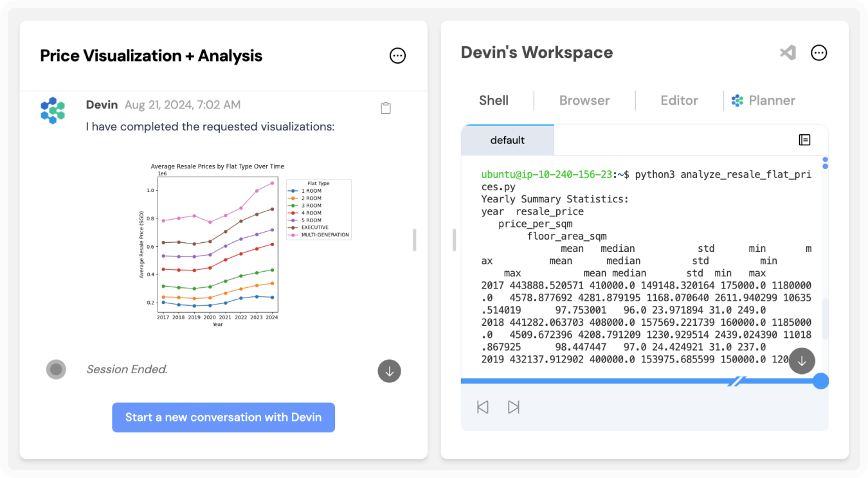Switch to the Browser tab

click(584, 100)
